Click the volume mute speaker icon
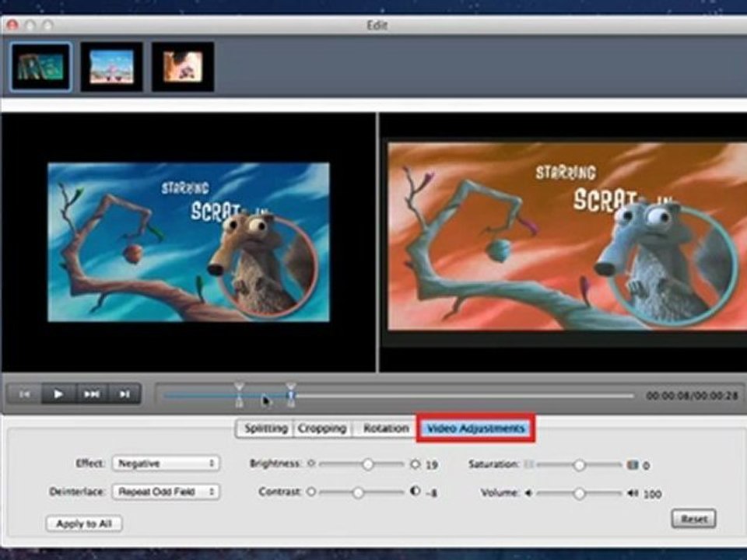Screen dimensions: 747x560 pos(528,493)
